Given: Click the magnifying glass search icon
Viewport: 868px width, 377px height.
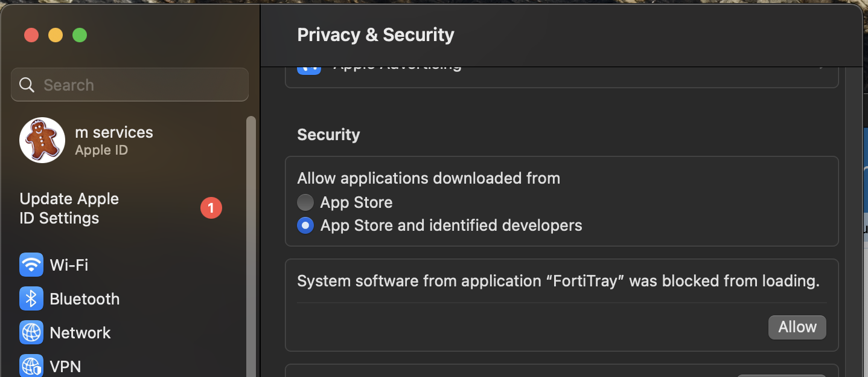Looking at the screenshot, I should 27,85.
